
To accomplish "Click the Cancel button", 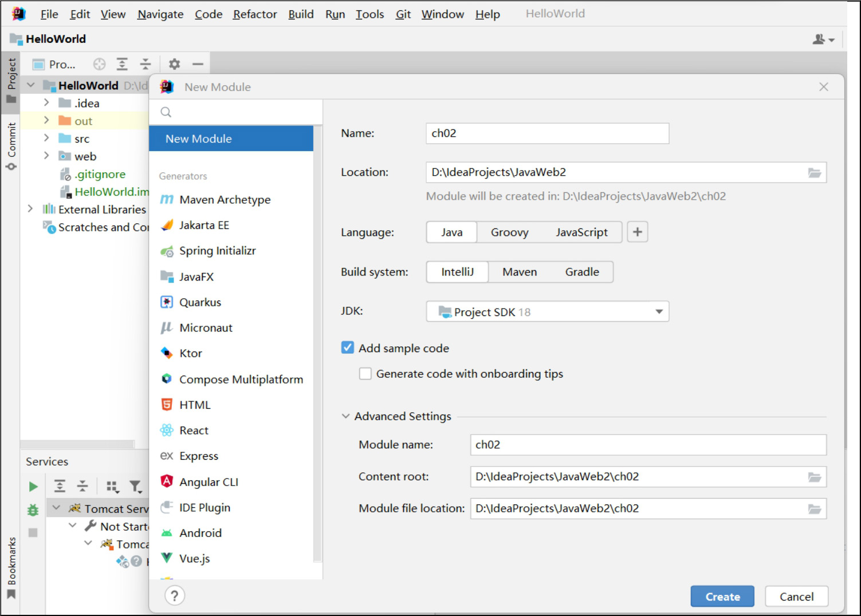I will coord(796,597).
